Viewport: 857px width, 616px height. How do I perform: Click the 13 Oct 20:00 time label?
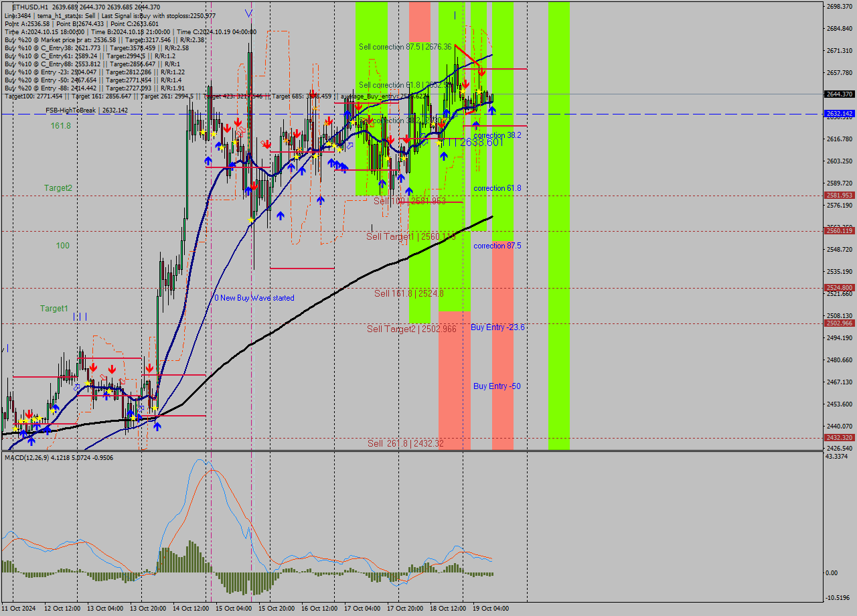coord(148,609)
